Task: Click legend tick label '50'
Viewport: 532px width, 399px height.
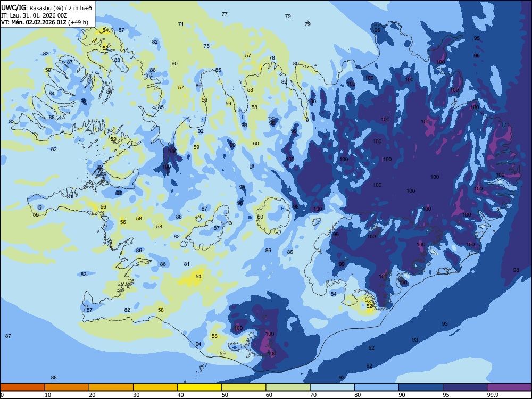Action: [225, 395]
